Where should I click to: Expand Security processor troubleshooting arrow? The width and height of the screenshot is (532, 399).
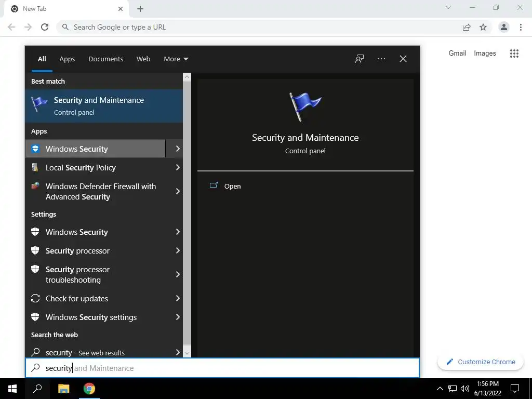(178, 274)
